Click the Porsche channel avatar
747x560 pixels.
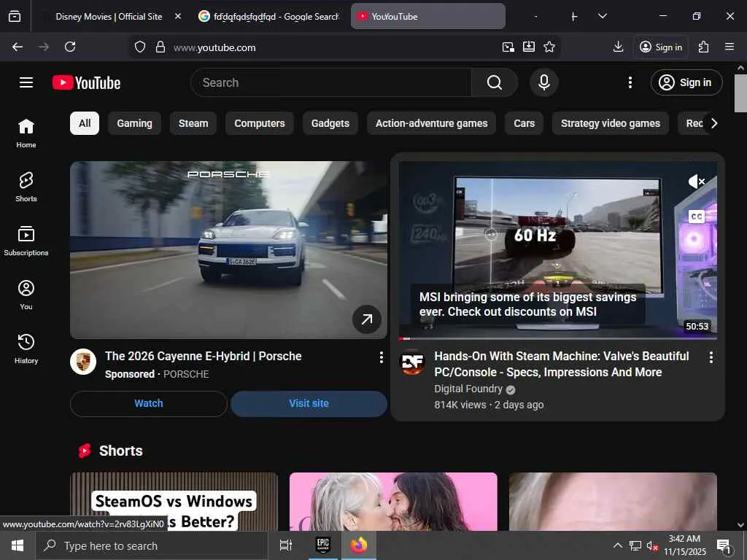[83, 362]
